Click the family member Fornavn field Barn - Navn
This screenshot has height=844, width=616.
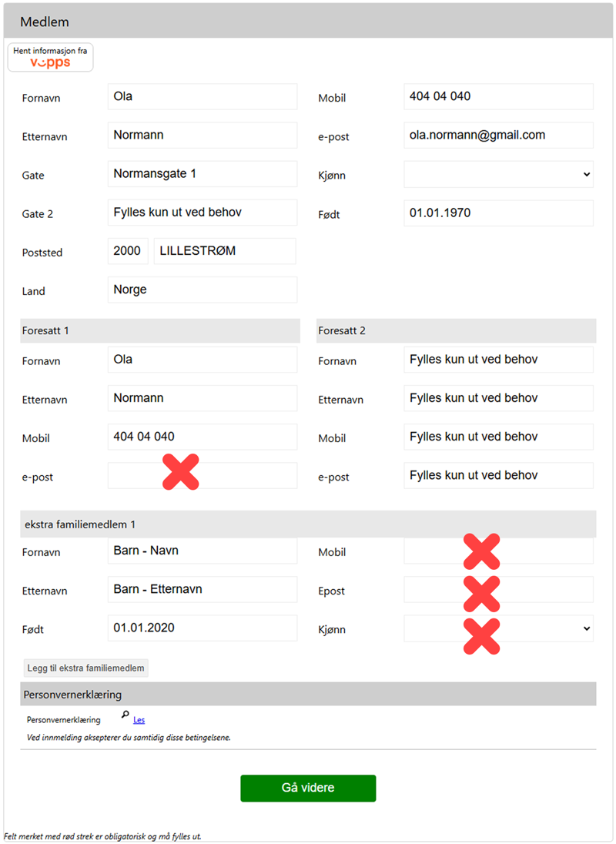[202, 551]
